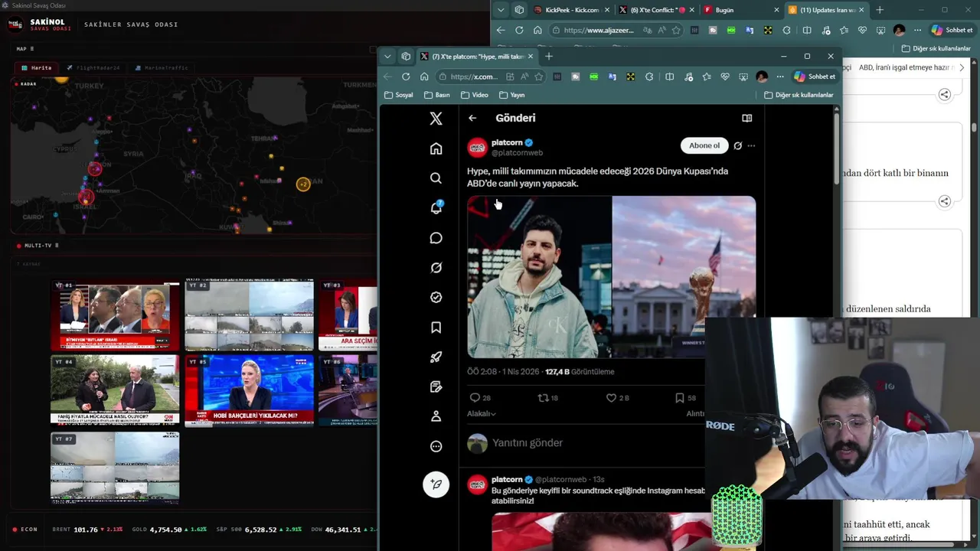Click yellow +2 cluster marker on map
This screenshot has height=551, width=980.
(x=303, y=184)
